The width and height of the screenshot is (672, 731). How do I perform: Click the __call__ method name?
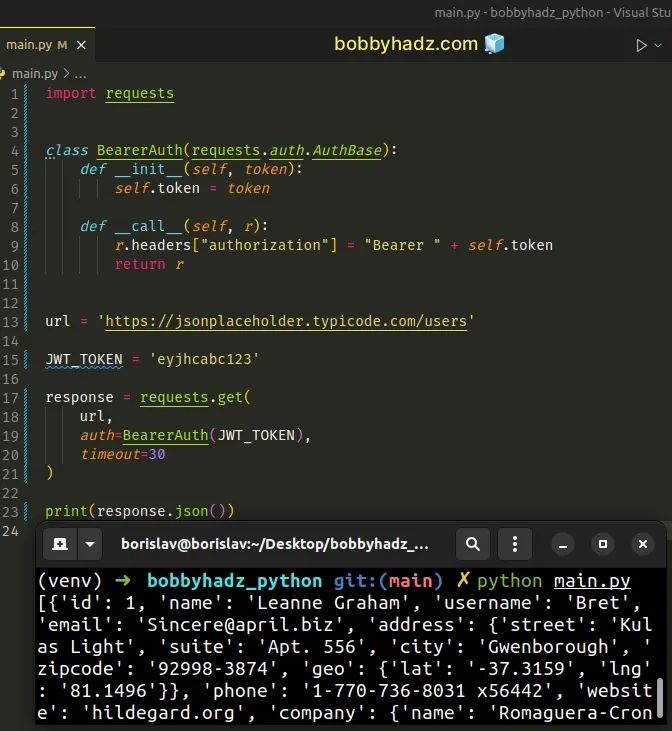(x=148, y=226)
